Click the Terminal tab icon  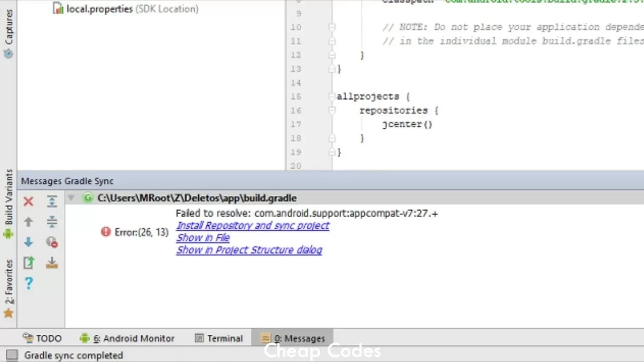(199, 338)
